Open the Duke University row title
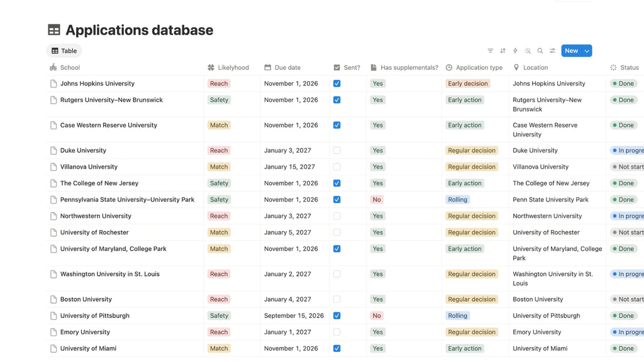The image size is (644, 362). click(x=83, y=151)
